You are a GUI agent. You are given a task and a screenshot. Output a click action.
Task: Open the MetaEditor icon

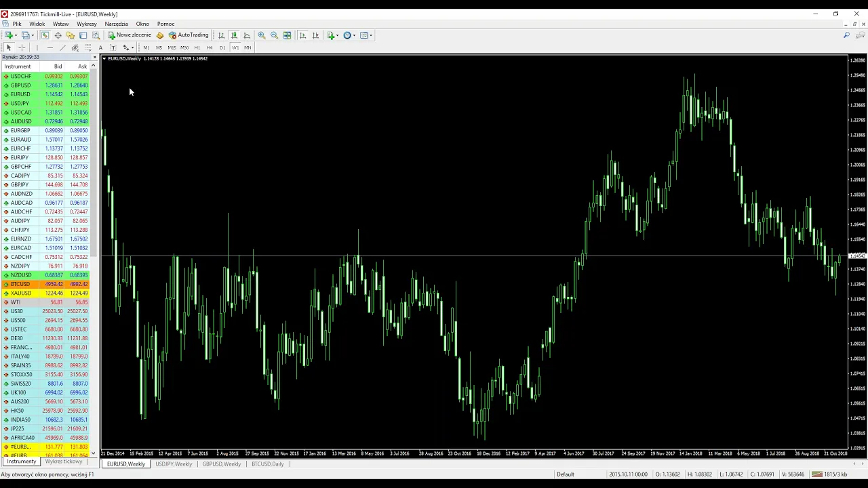160,35
